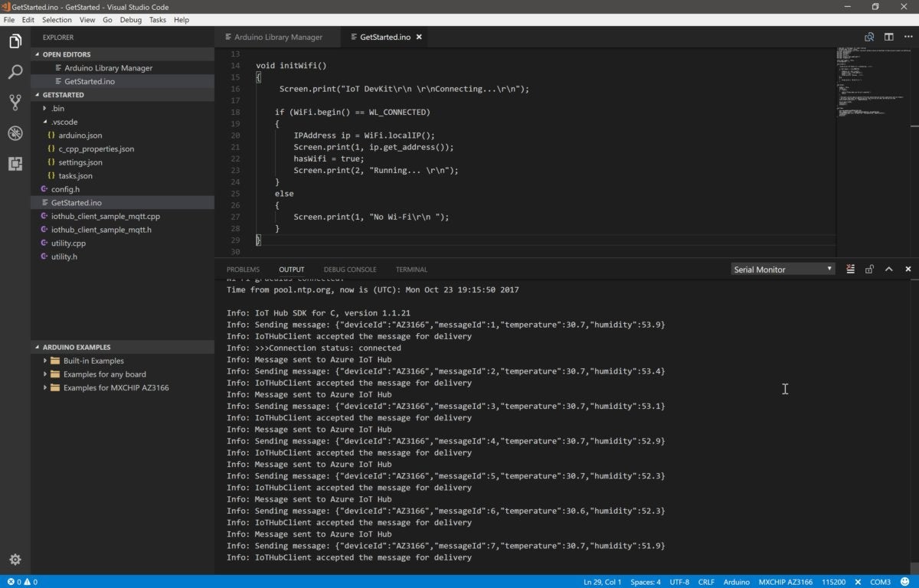Change encoding via UTF-8 status item
The width and height of the screenshot is (919, 588).
pos(679,582)
